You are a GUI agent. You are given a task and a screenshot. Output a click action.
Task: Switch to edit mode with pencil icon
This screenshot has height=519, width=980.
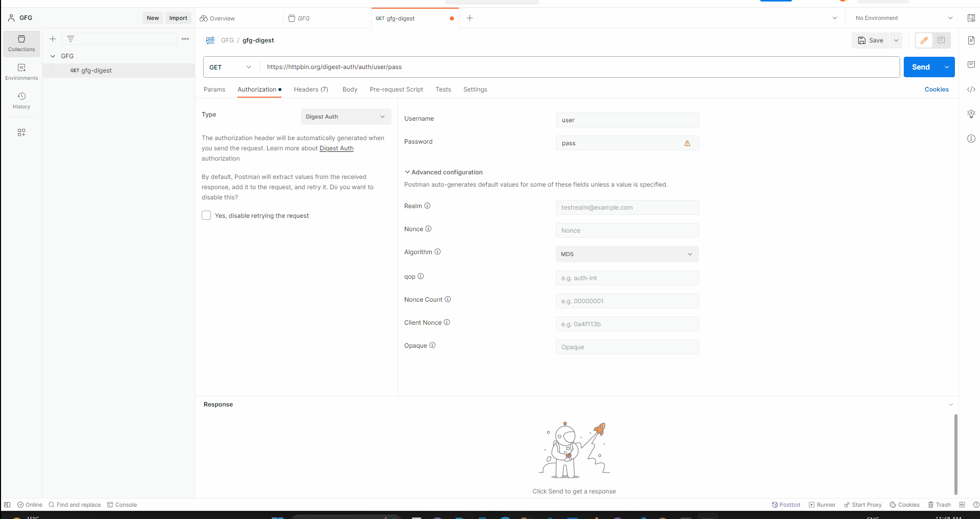click(924, 40)
